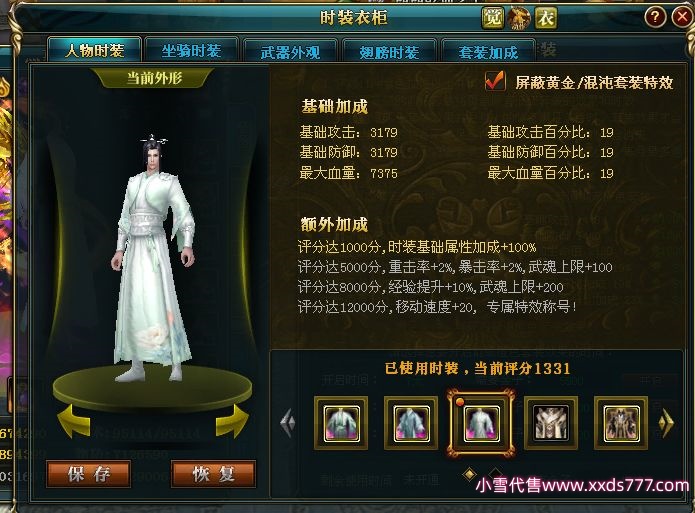Click the 恢复 restore button
695x513 pixels.
coord(213,474)
